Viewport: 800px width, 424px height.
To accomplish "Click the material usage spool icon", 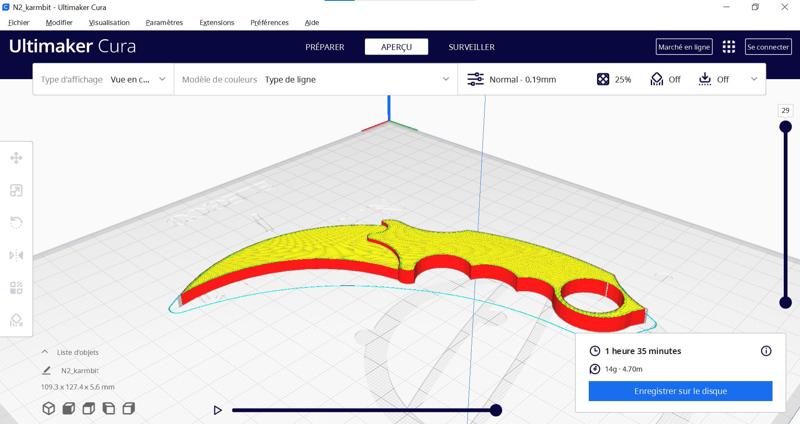I will [595, 369].
